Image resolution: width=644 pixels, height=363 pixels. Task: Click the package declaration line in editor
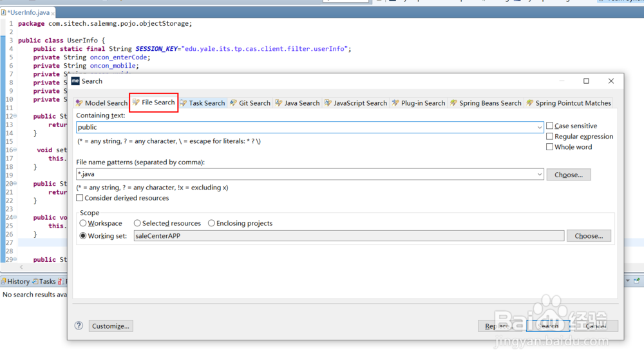tap(105, 24)
